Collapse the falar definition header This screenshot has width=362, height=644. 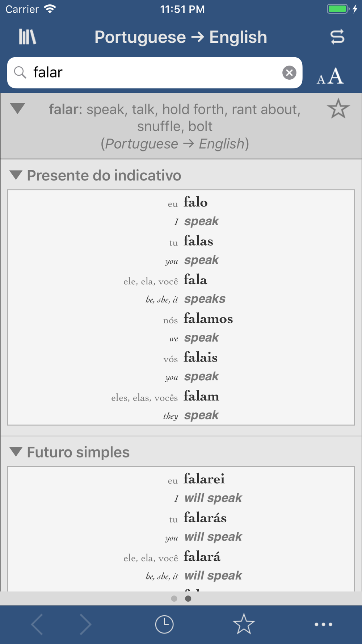(x=18, y=108)
